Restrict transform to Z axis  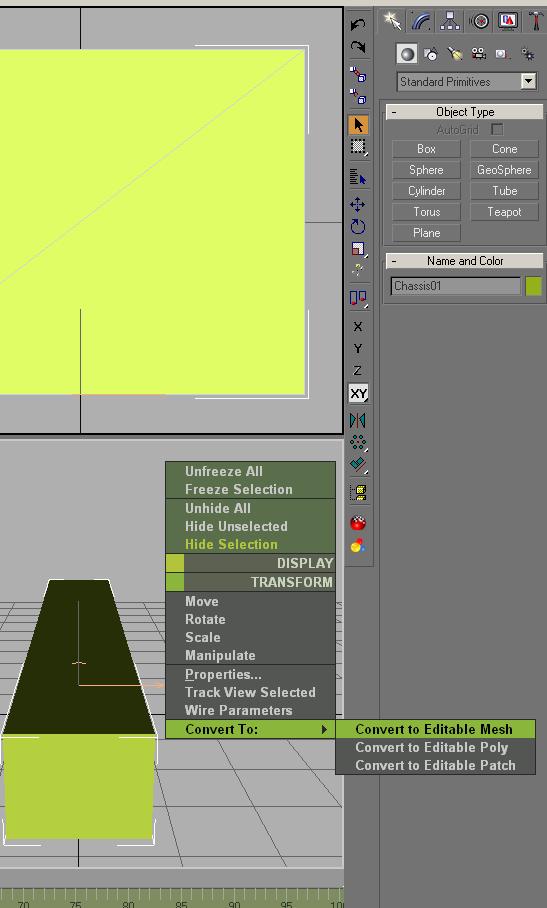358,371
